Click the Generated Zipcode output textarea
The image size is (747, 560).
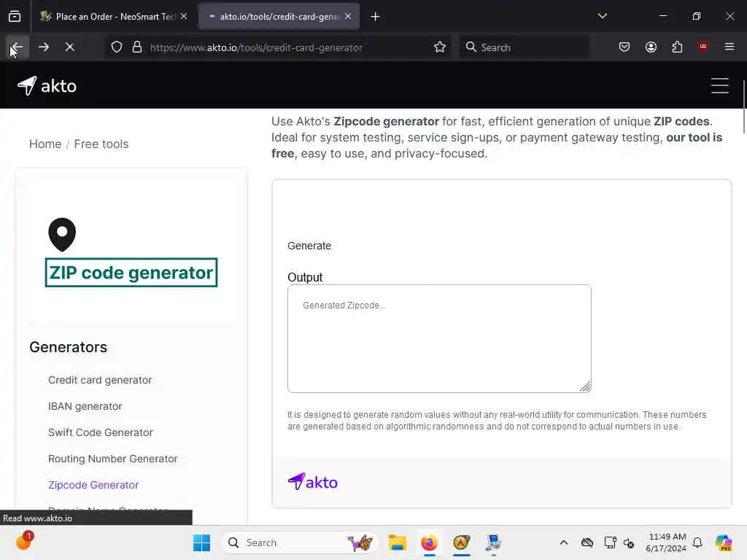pos(439,338)
